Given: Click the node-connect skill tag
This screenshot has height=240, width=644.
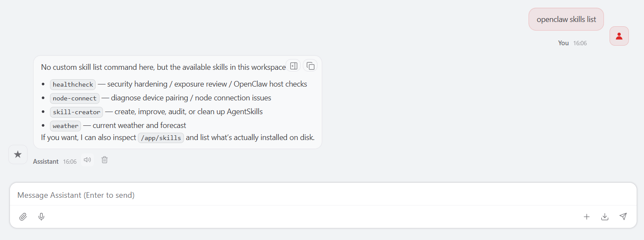Looking at the screenshot, I should 75,98.
